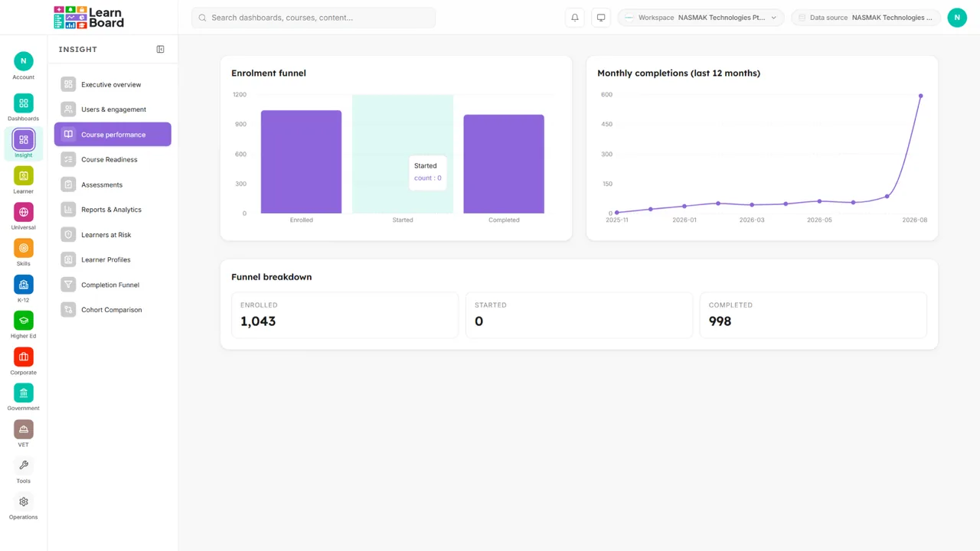This screenshot has height=551, width=980.
Task: Open Executive overview page
Action: pyautogui.click(x=113, y=84)
